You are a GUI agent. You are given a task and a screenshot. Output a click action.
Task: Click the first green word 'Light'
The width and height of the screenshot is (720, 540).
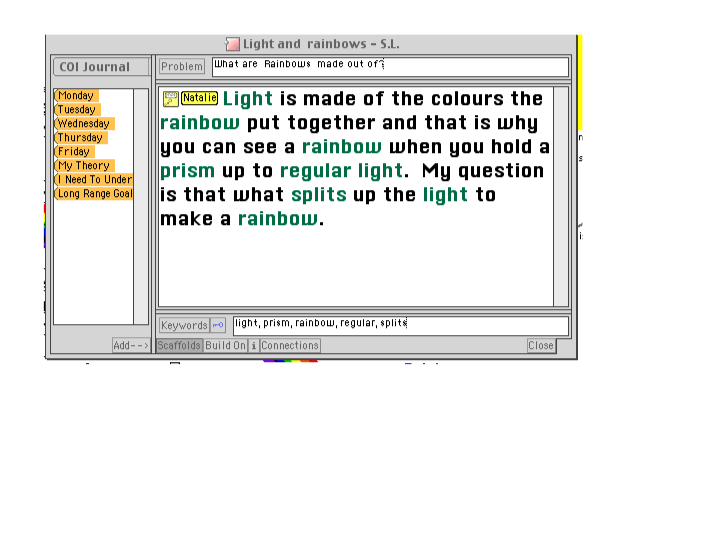[248, 99]
